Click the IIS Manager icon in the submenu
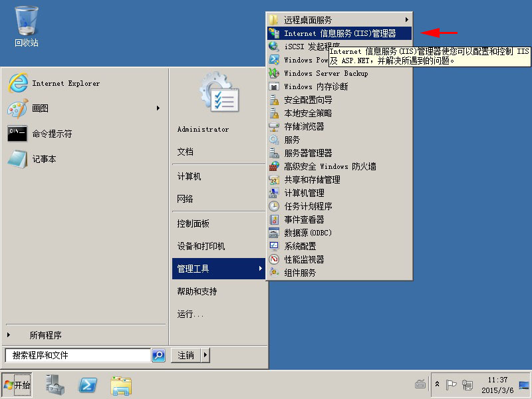Image resolution: width=532 pixels, height=399 pixels. tap(274, 33)
